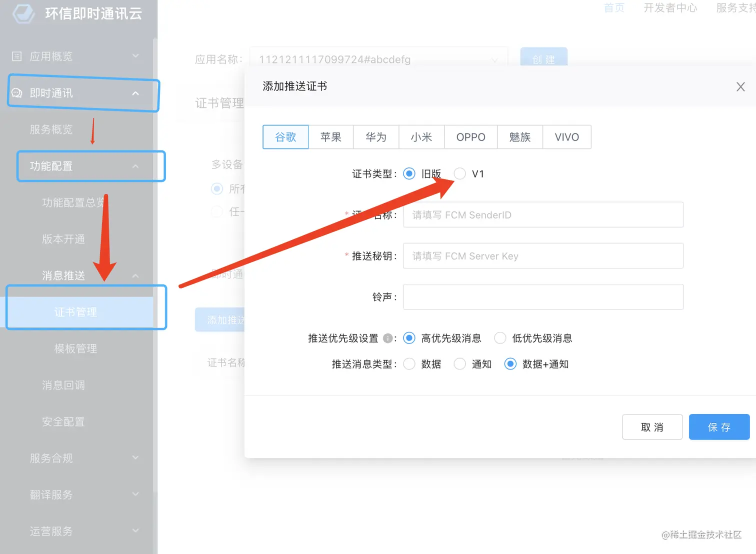756x554 pixels.
Task: Select the V1 certificate type option
Action: (x=459, y=173)
